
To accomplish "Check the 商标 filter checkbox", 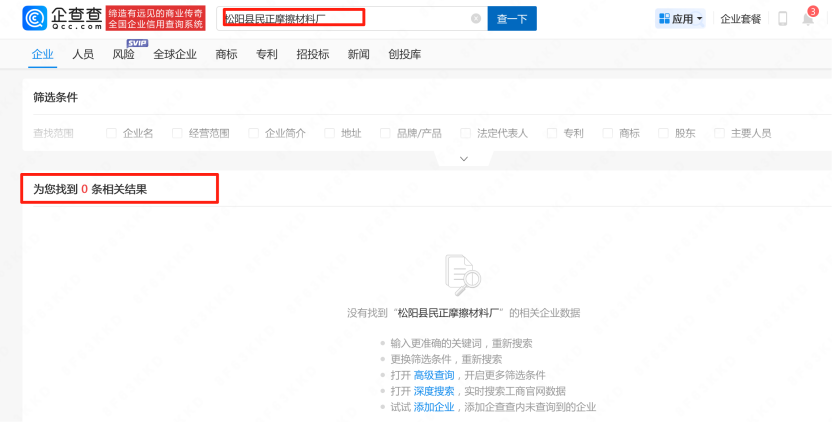I will tap(608, 133).
